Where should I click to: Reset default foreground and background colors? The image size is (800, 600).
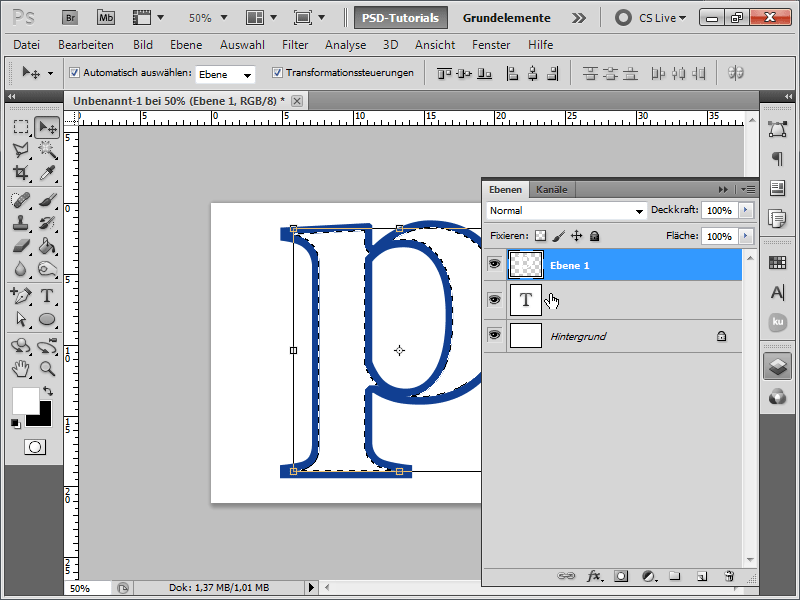pos(16,423)
